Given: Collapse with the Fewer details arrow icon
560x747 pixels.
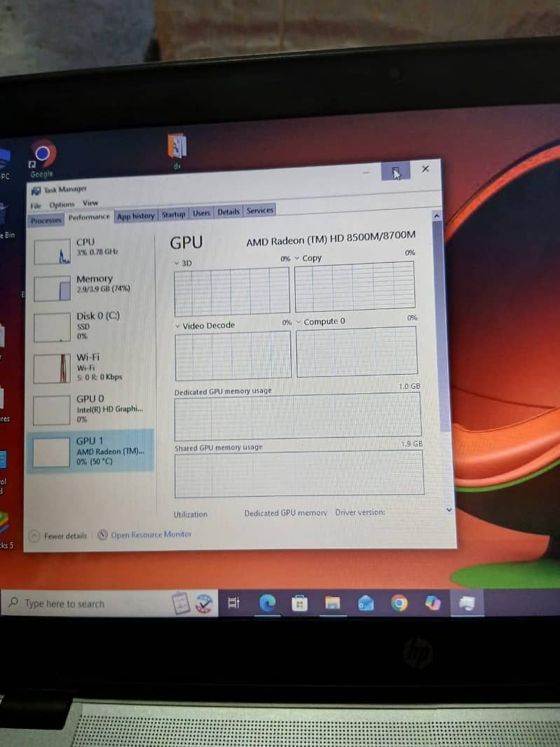Looking at the screenshot, I should (x=34, y=537).
